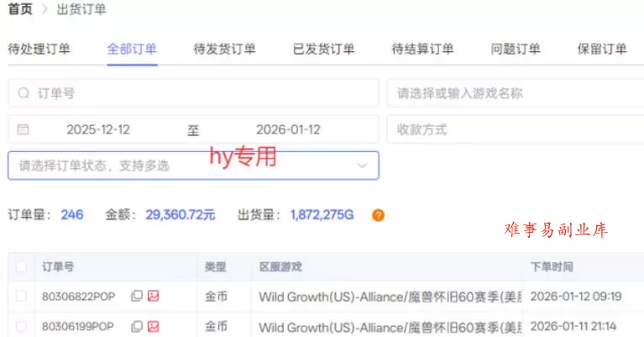
Task: Toggle the select-all checkbox in table header
Action: 21,266
